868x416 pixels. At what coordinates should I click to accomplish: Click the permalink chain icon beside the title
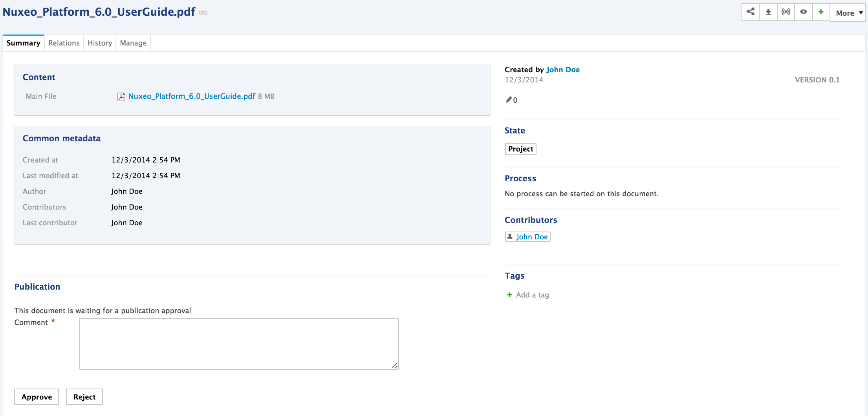coord(203,13)
